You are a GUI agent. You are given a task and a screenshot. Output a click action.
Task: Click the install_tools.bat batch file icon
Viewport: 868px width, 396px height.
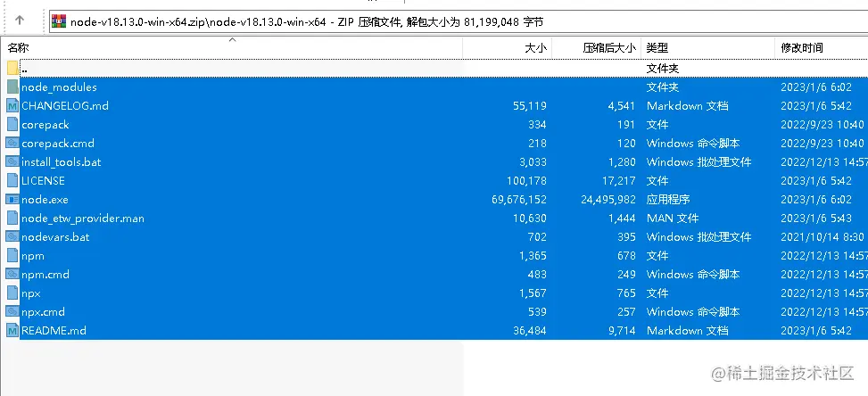click(x=12, y=162)
